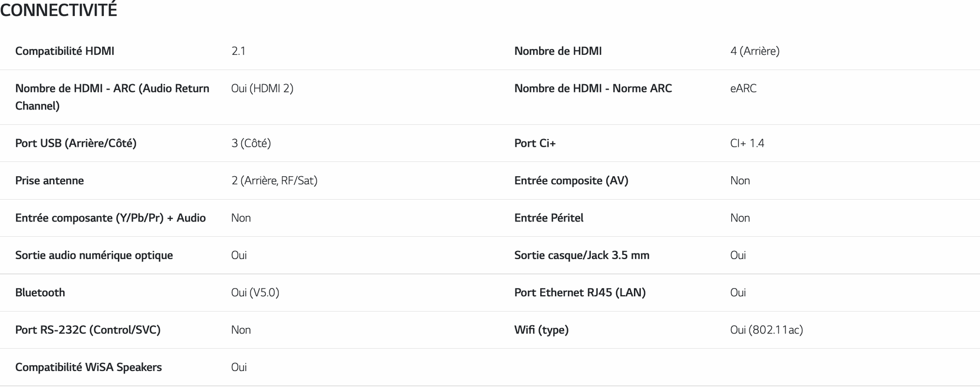Click the Compatibilité WiSA Speakers label
Screen dimensions: 980x387
[88, 368]
